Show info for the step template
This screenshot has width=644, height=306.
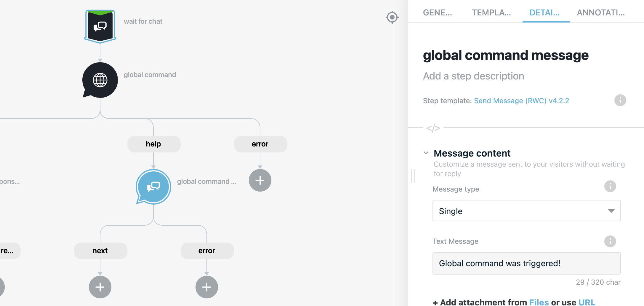pos(620,100)
